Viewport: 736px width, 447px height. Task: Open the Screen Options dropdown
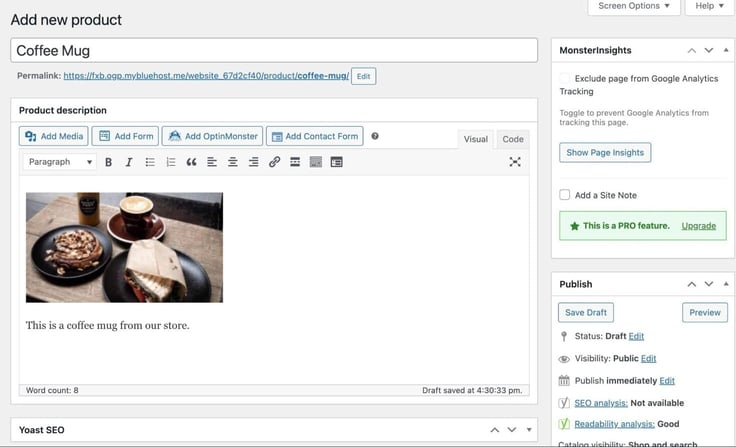click(634, 6)
